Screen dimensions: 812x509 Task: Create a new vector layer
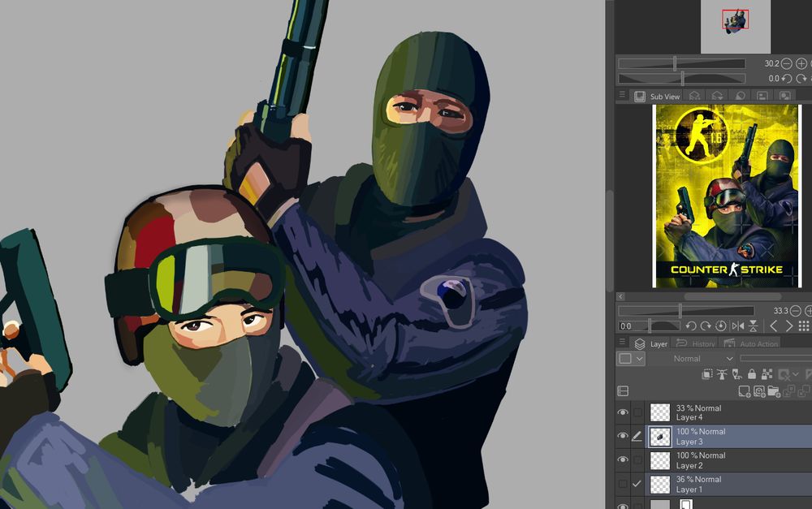tap(759, 391)
